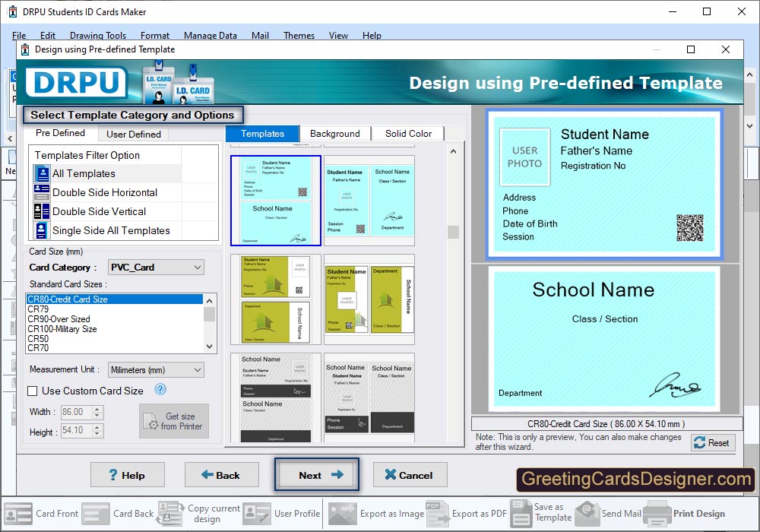Click the Help button
The width and height of the screenshot is (760, 532).
128,475
